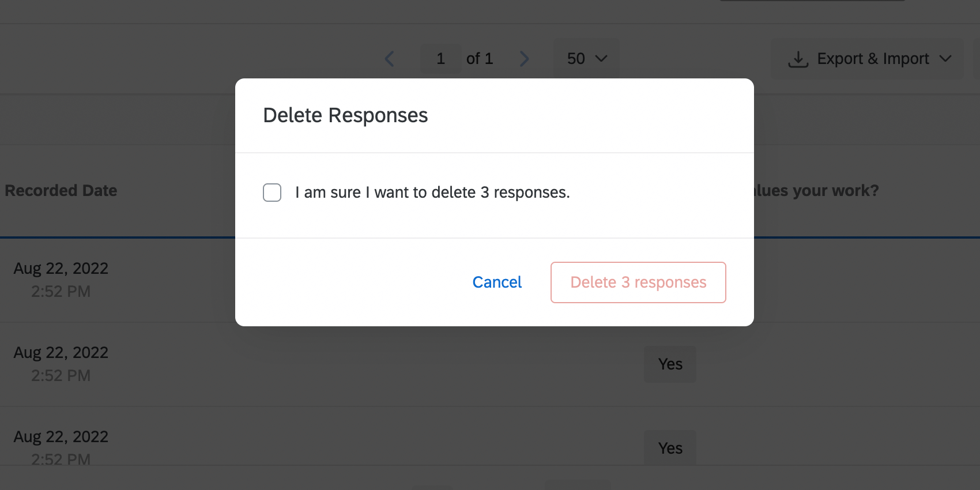Select the second 'Yes' response badge

coord(670,447)
